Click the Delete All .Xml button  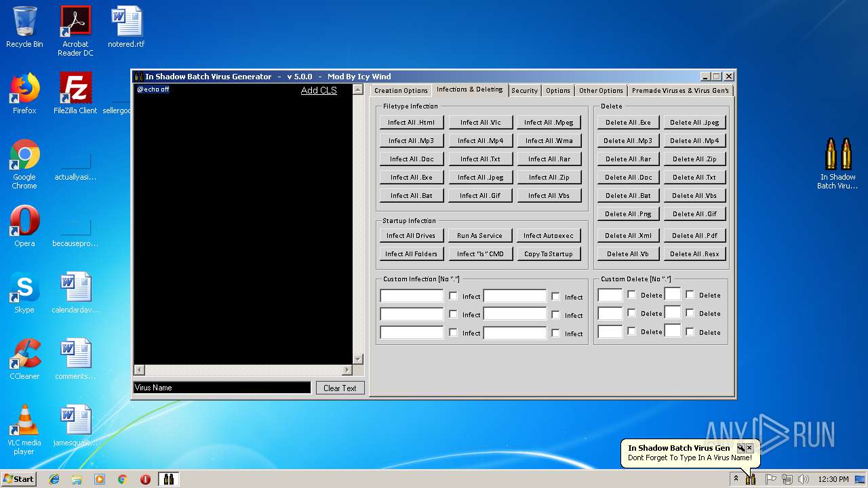tap(628, 235)
